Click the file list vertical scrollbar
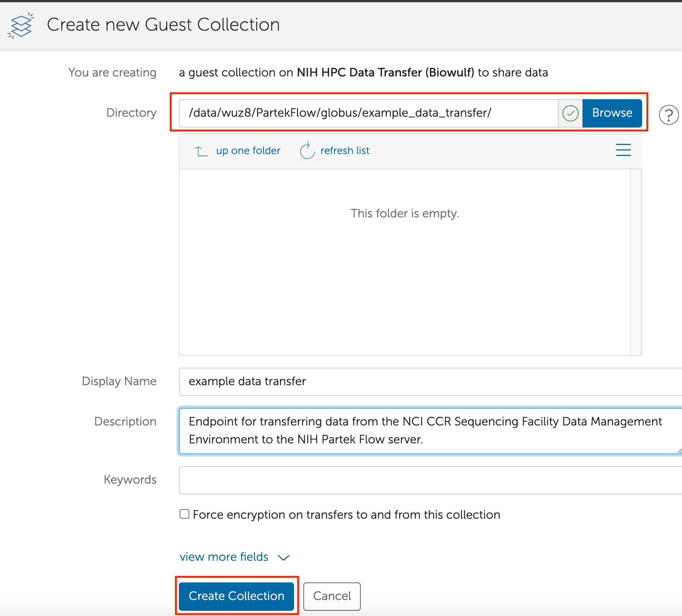 [636, 262]
